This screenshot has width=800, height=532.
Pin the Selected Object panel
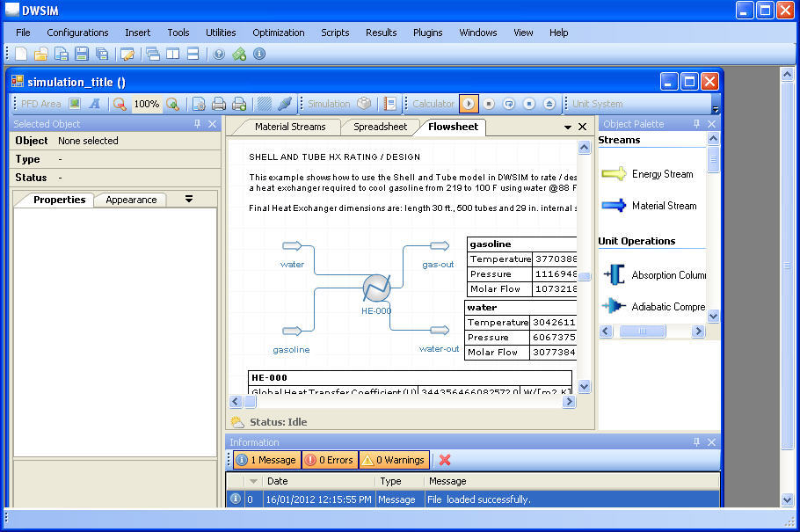click(x=198, y=124)
